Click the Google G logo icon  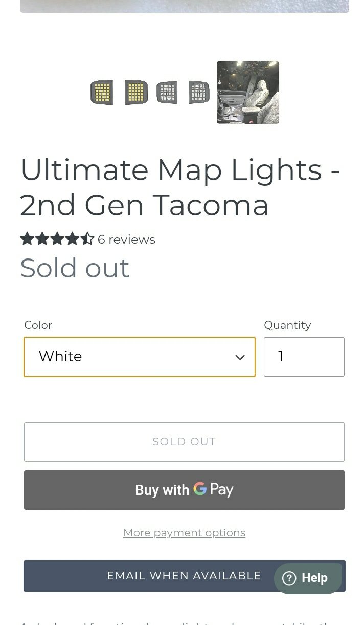click(200, 489)
